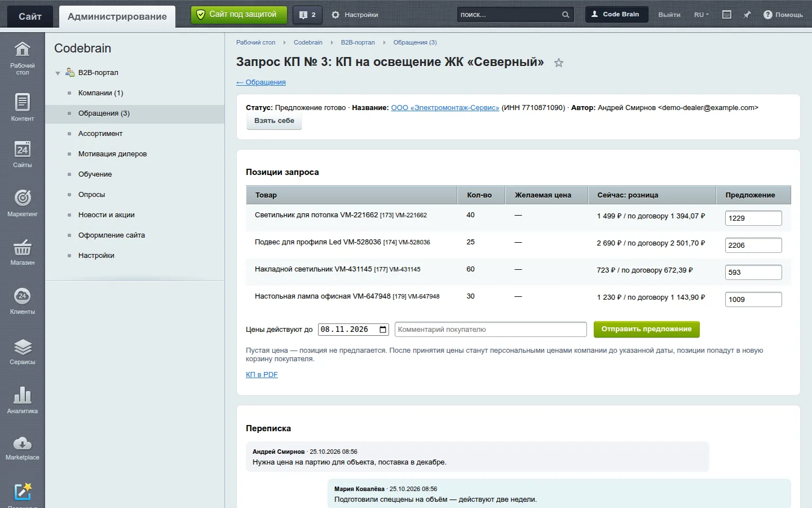
Task: Select Оформление сайта item
Action: click(x=111, y=235)
